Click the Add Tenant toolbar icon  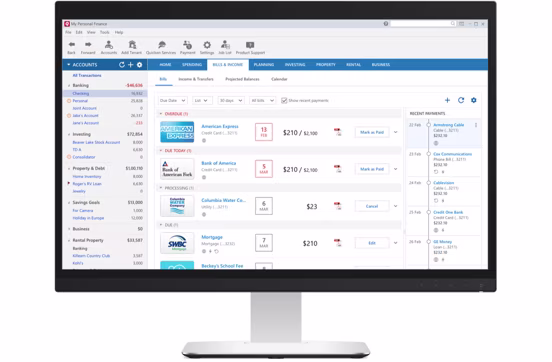click(x=132, y=45)
